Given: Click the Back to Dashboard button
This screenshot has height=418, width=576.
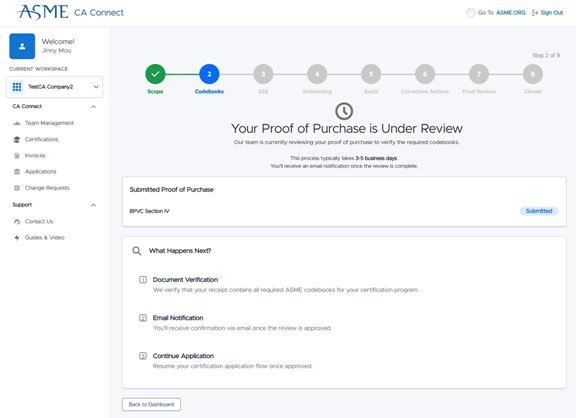Looking at the screenshot, I should click(x=151, y=404).
